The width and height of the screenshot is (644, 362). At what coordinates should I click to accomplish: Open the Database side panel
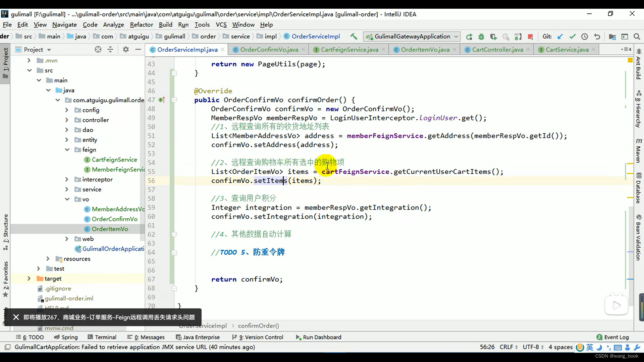point(639,188)
